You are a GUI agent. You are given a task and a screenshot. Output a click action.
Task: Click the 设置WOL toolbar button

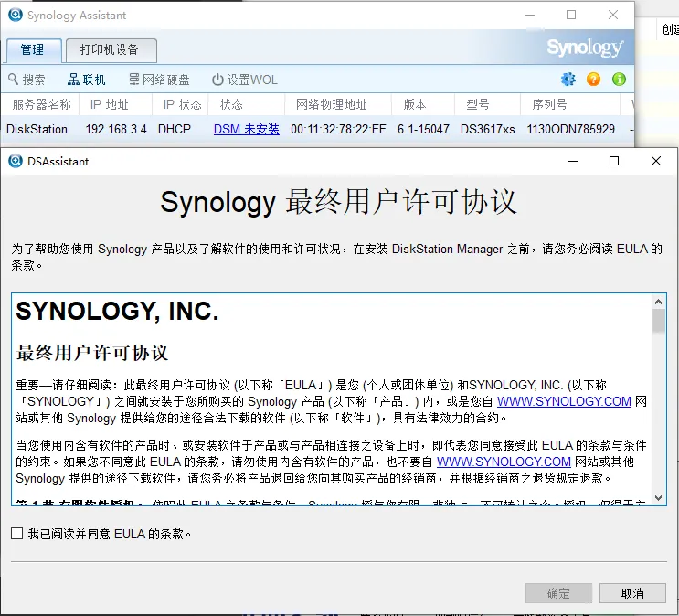(x=245, y=80)
